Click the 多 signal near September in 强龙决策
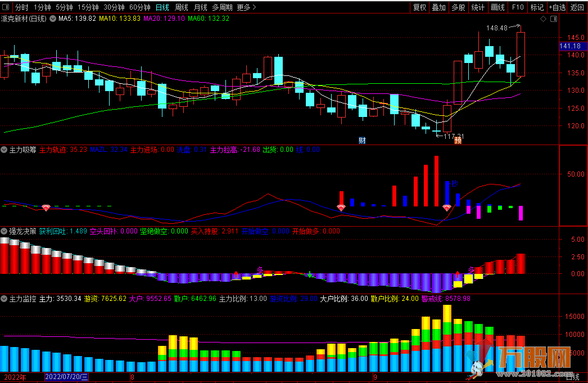Image resolution: width=588 pixels, height=383 pixels. [x=472, y=270]
